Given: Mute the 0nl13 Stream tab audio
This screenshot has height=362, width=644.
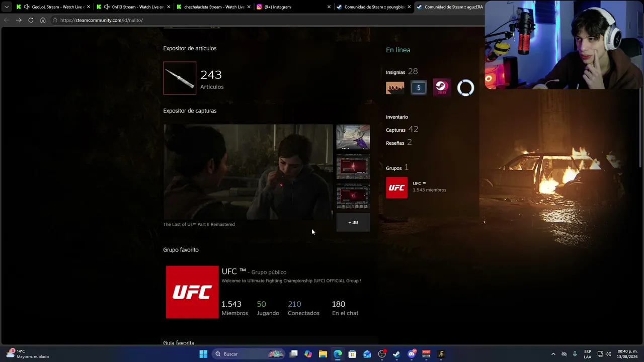Looking at the screenshot, I should (107, 7).
